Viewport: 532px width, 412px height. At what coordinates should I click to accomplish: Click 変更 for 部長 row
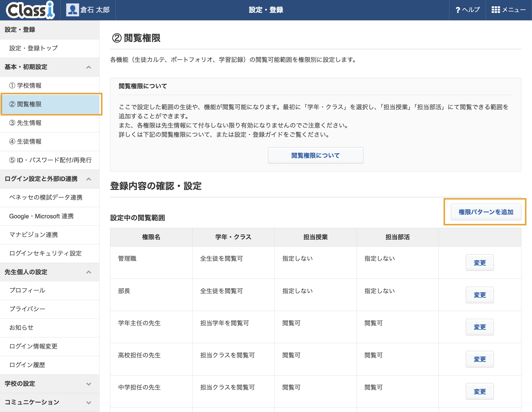(x=480, y=295)
